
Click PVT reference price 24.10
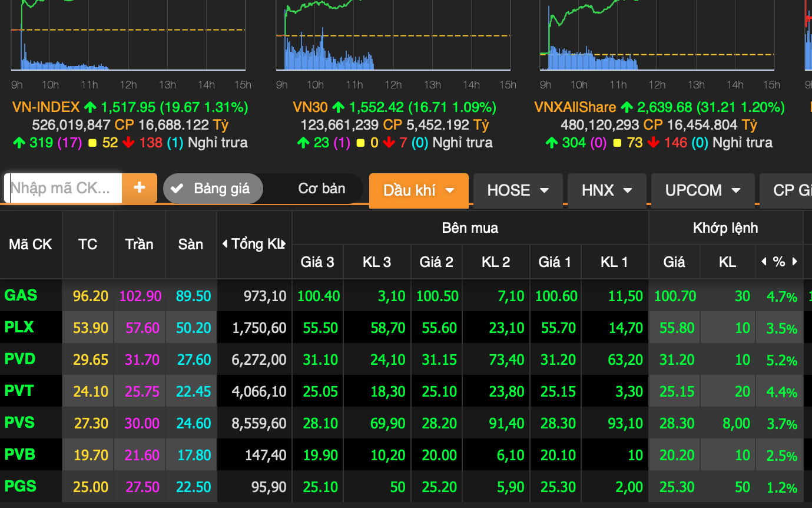[x=91, y=391]
